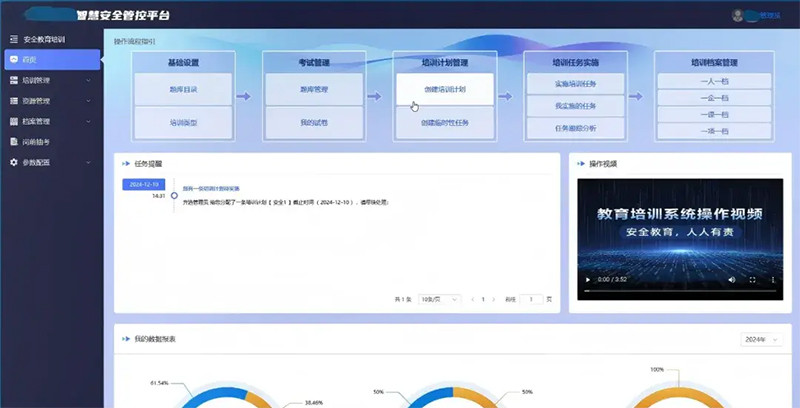
Task: Click the 培训档案管理 column header
Action: [x=714, y=63]
